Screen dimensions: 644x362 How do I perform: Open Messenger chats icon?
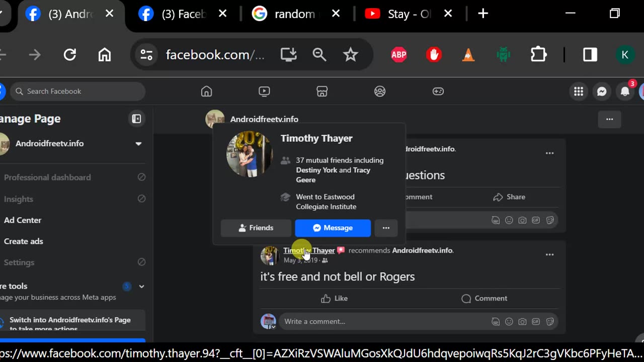pos(602,92)
